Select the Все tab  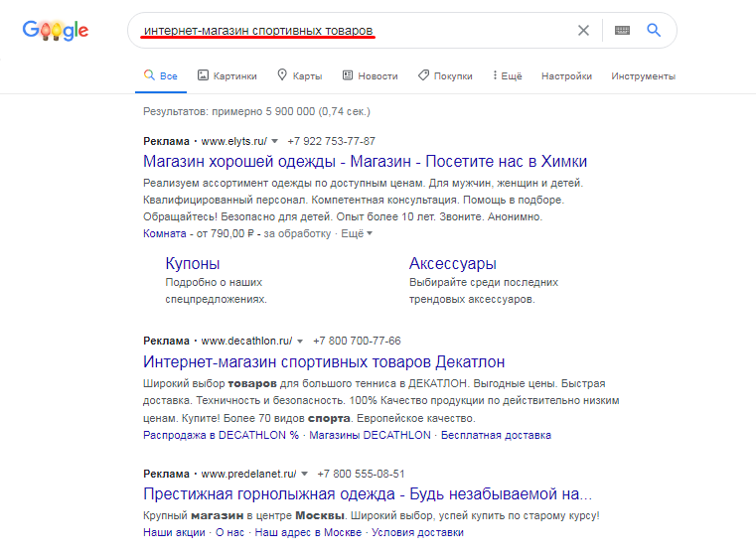[x=161, y=76]
